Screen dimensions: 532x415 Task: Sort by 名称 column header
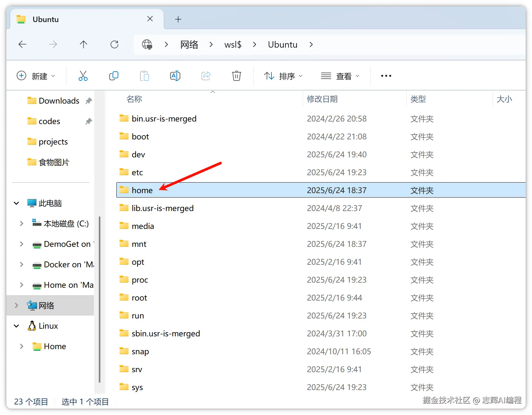pyautogui.click(x=134, y=99)
